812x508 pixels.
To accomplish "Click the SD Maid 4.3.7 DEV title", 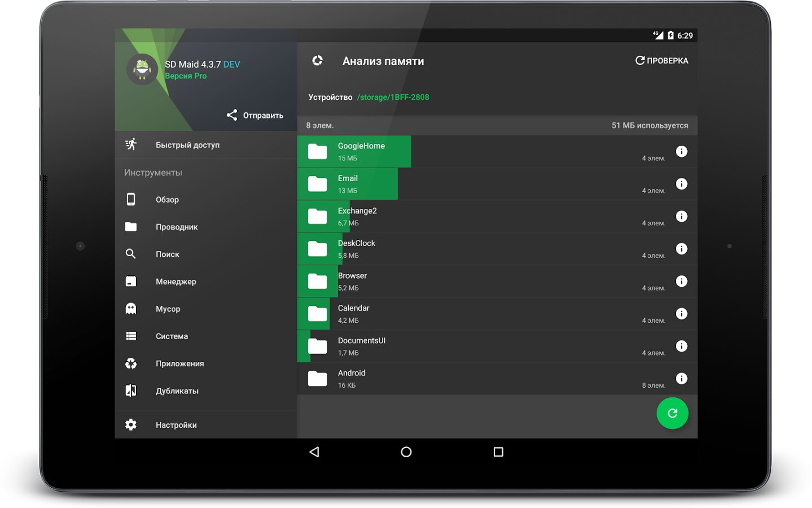I will pyautogui.click(x=203, y=64).
